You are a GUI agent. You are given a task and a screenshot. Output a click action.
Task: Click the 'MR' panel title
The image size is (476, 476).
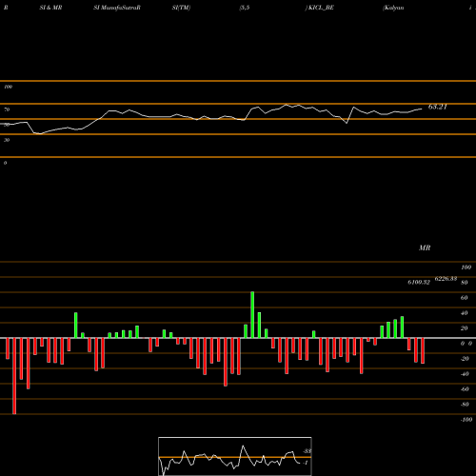(x=425, y=248)
